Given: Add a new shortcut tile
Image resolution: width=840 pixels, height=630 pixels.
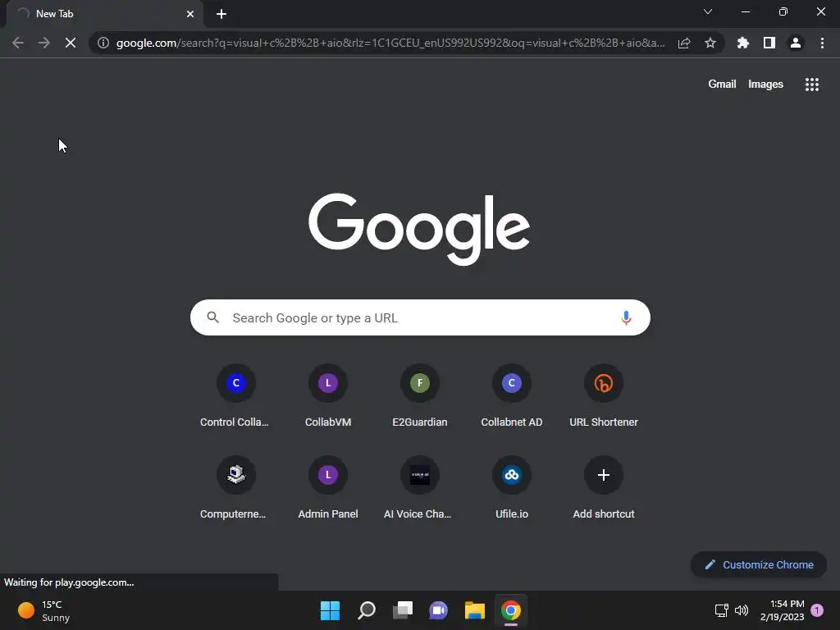Looking at the screenshot, I should coord(604,489).
